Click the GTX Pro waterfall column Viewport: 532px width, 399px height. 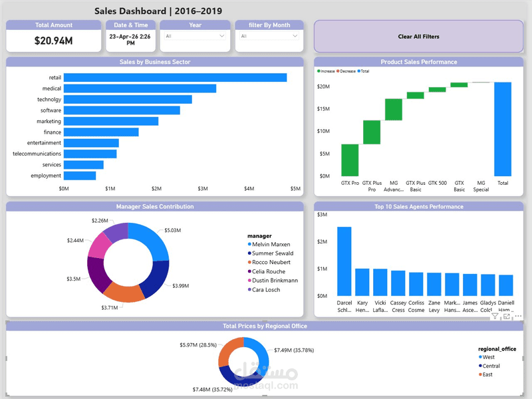pos(350,160)
